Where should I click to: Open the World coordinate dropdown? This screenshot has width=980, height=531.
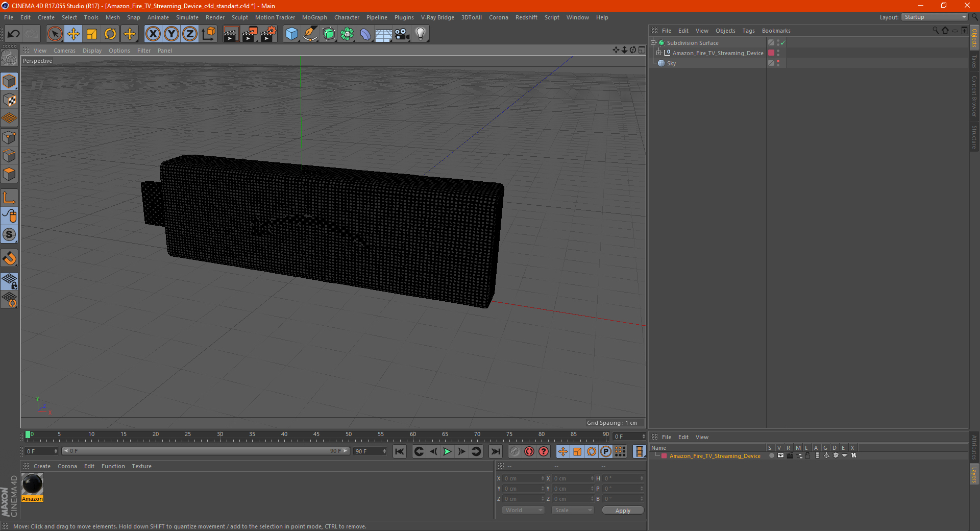coord(523,510)
